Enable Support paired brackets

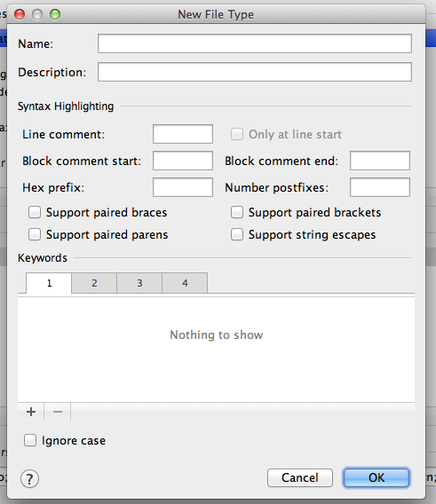237,212
